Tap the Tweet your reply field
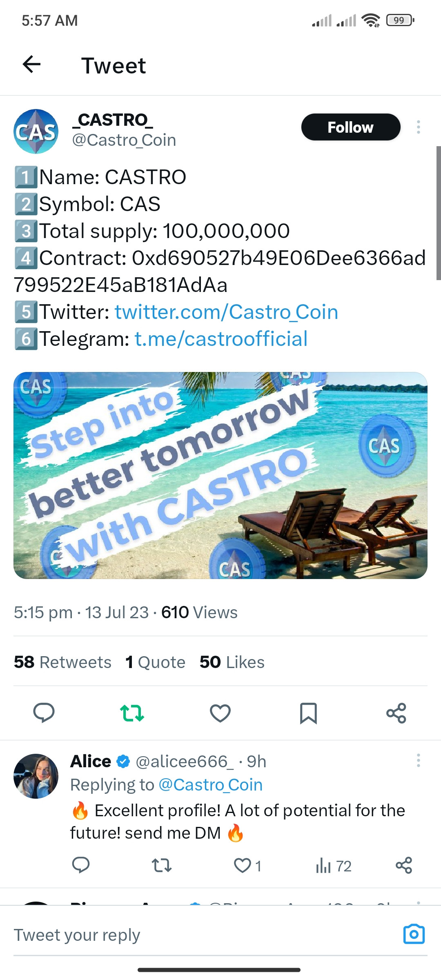 [204, 935]
